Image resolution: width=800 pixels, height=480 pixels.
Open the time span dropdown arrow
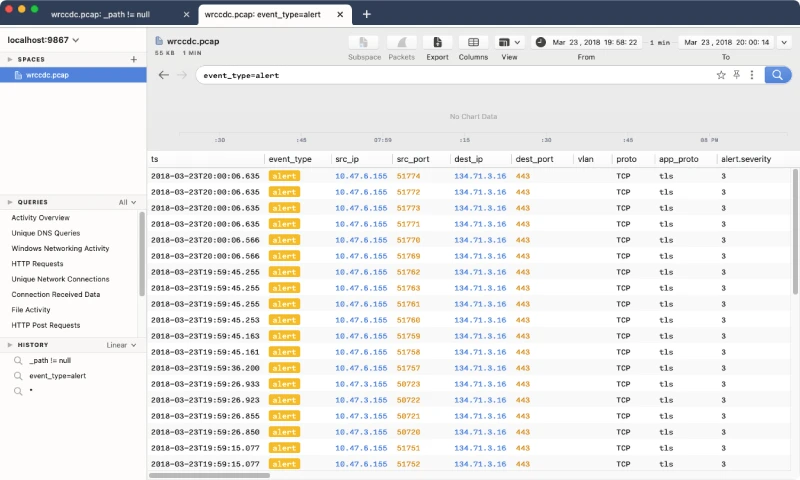pos(784,42)
